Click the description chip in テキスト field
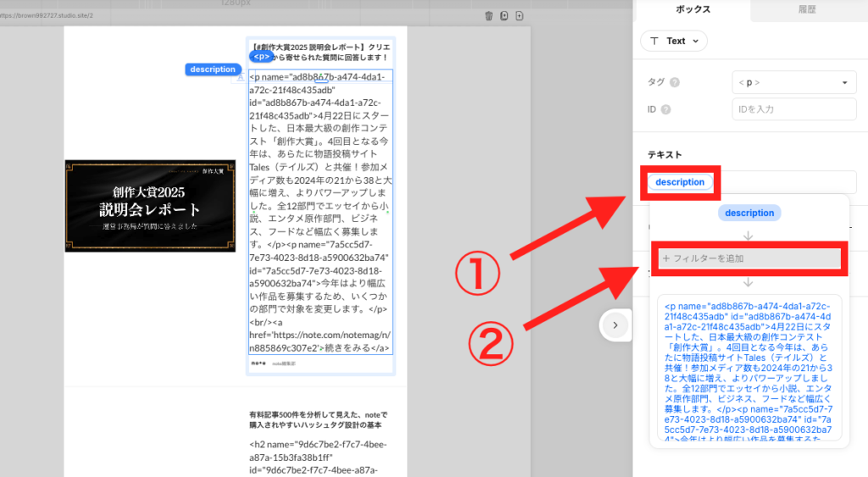The height and width of the screenshot is (477, 868). point(680,182)
